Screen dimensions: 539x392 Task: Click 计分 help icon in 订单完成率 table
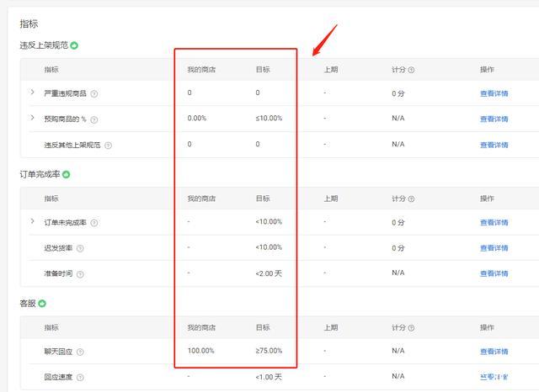click(411, 199)
